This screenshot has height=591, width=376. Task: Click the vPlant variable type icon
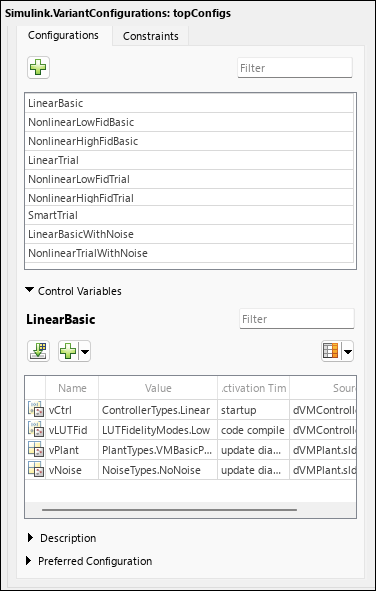[36, 450]
